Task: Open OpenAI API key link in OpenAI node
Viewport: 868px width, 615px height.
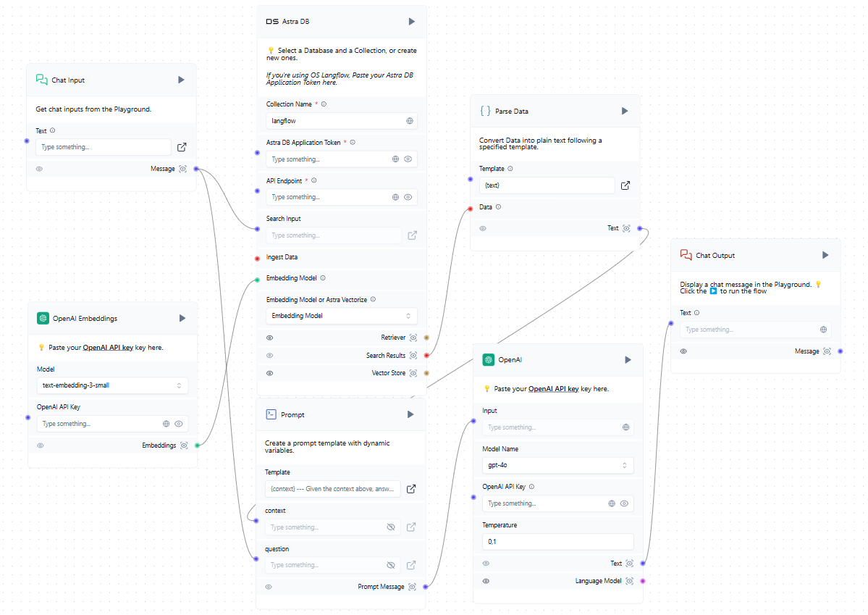Action: click(554, 389)
